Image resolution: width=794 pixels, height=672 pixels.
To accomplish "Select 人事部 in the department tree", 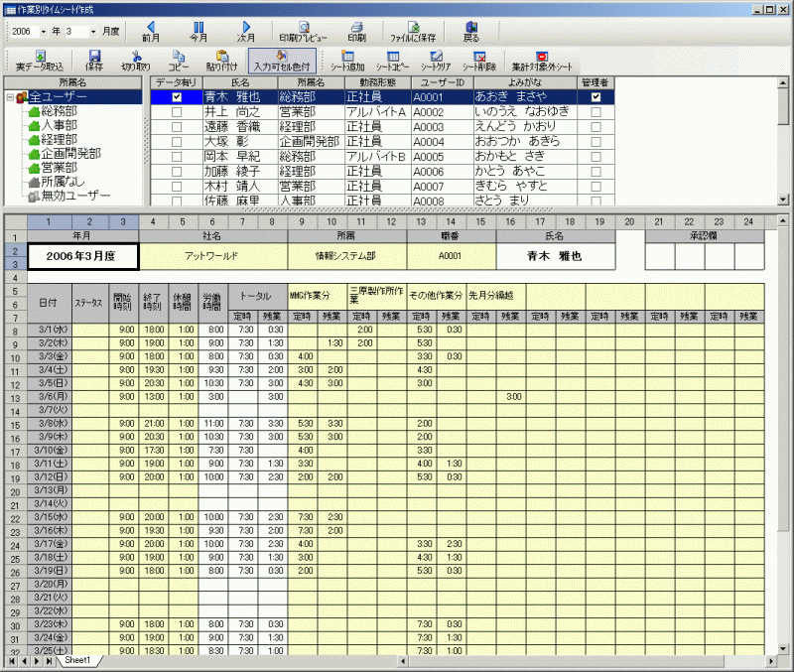I will [x=59, y=125].
